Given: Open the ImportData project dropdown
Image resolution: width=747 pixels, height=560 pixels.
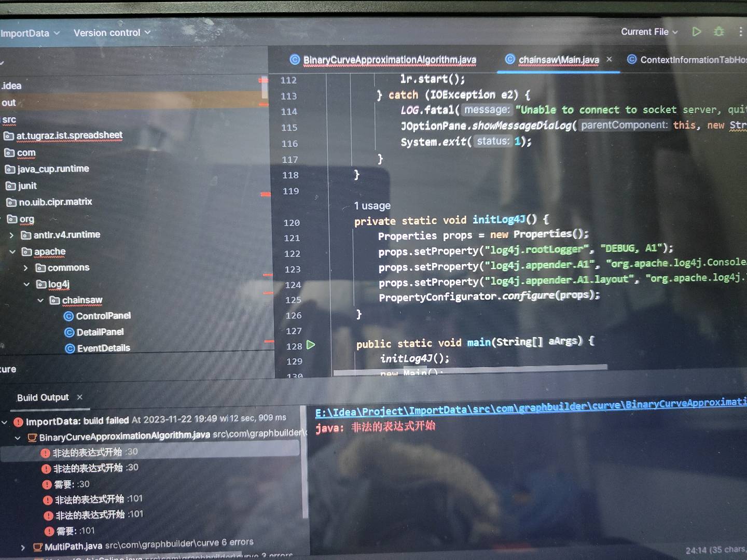Looking at the screenshot, I should 30,33.
